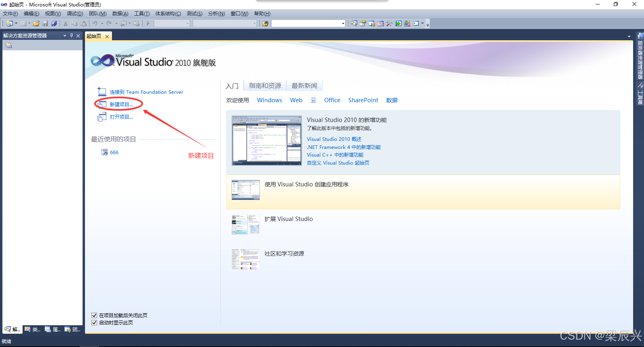Click Visual Studio 2010 新增功能 screenshot thumbnail
This screenshot has width=644, height=347.
(267, 140)
